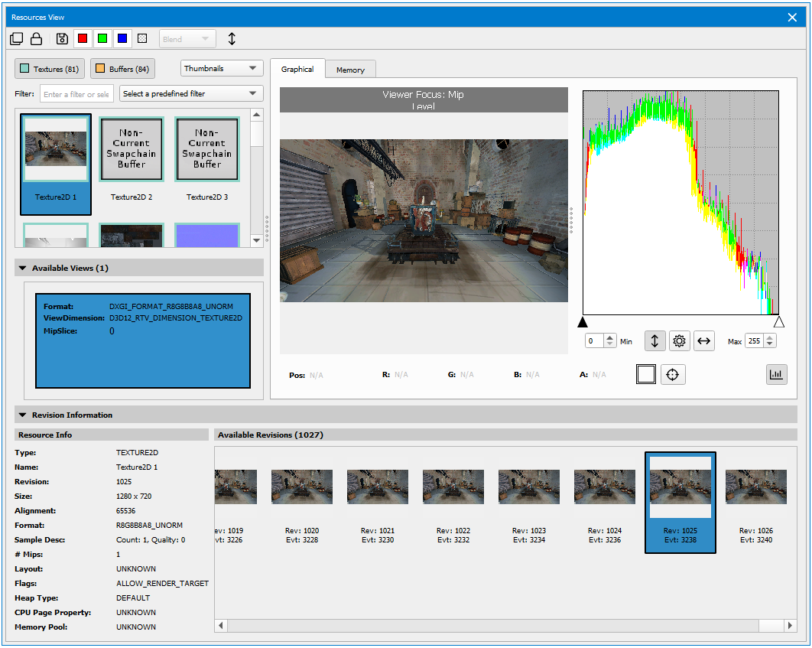The height and width of the screenshot is (648, 812).
Task: Click the crosshair pixel picker button
Action: pyautogui.click(x=673, y=375)
